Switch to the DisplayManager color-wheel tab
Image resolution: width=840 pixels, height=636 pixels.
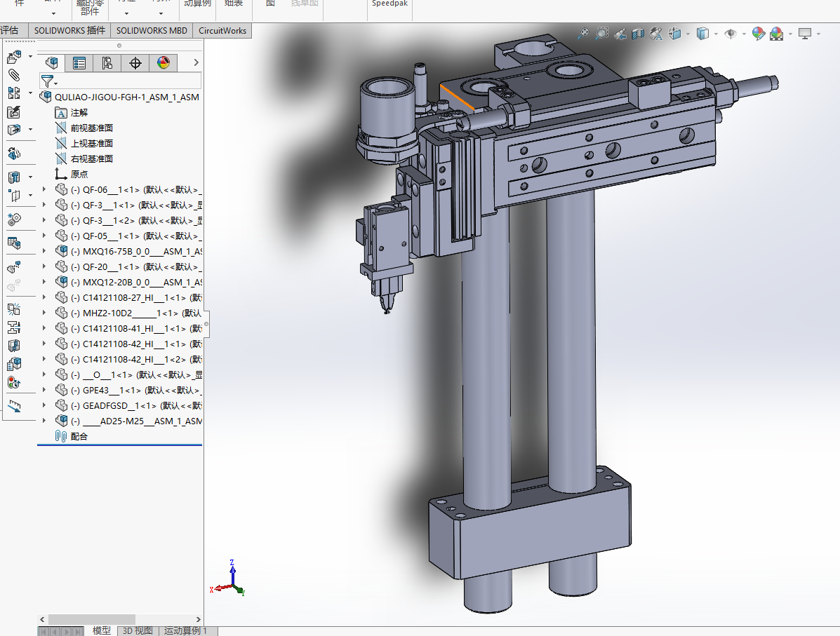[x=163, y=63]
